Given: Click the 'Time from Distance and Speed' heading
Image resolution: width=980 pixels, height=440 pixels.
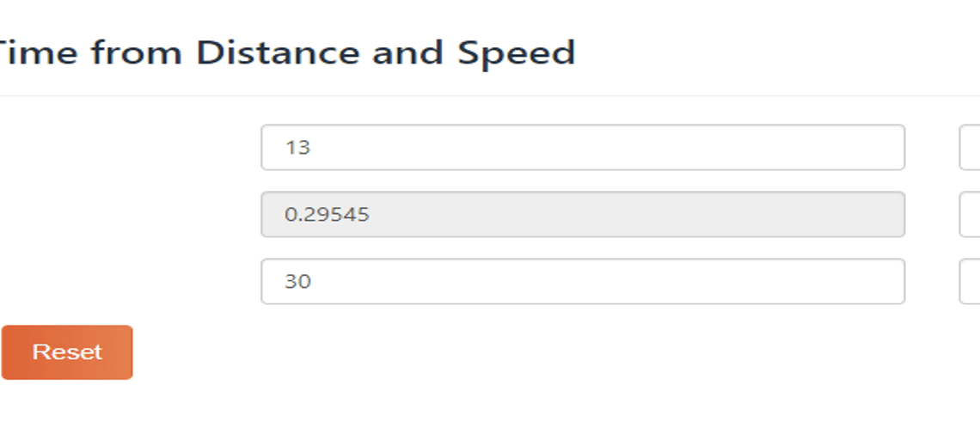Looking at the screenshot, I should click(285, 53).
